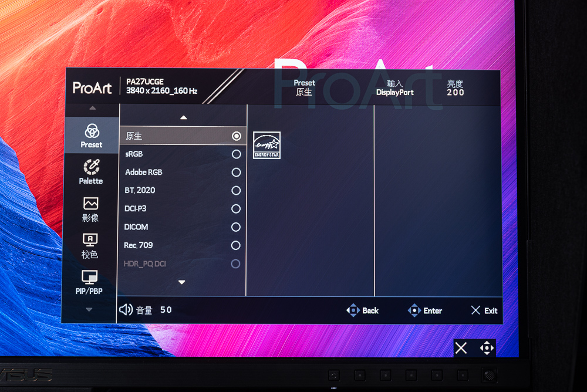Image resolution: width=587 pixels, height=392 pixels.
Task: Click the PIP/PBP sidebar label
Action: [x=89, y=291]
